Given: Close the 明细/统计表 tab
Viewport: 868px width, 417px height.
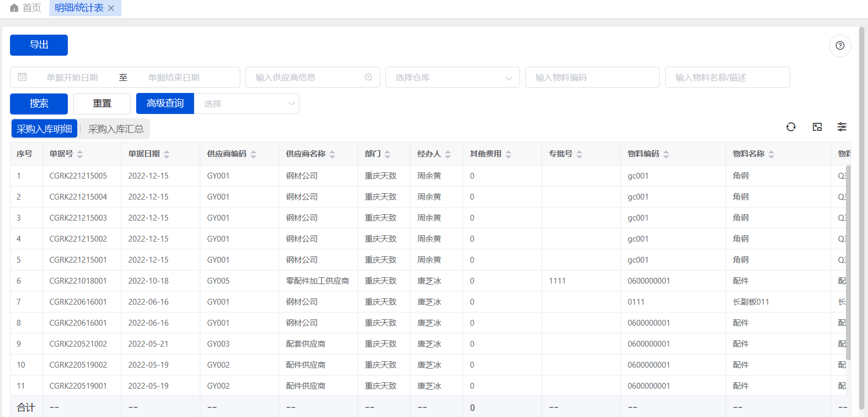Looking at the screenshot, I should click(111, 8).
